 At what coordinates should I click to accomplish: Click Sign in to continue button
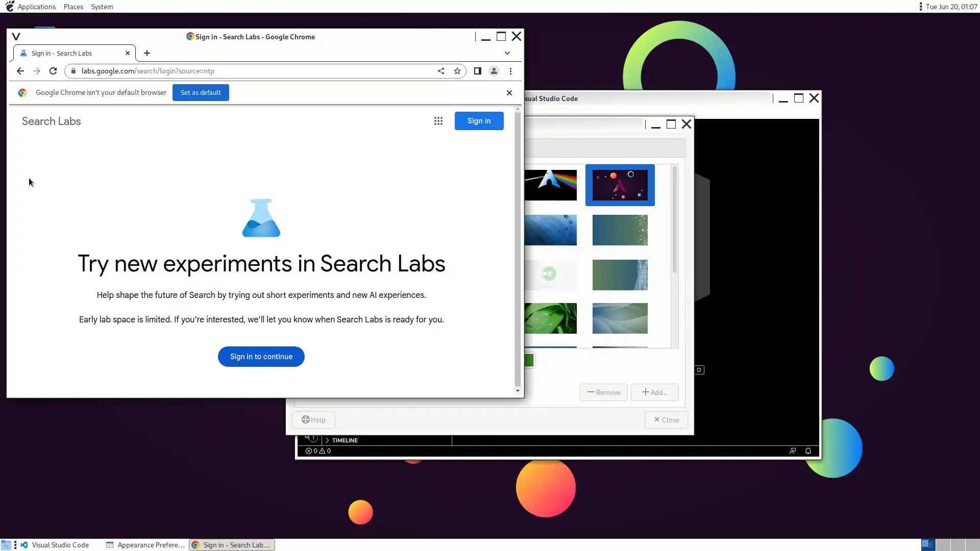point(261,357)
